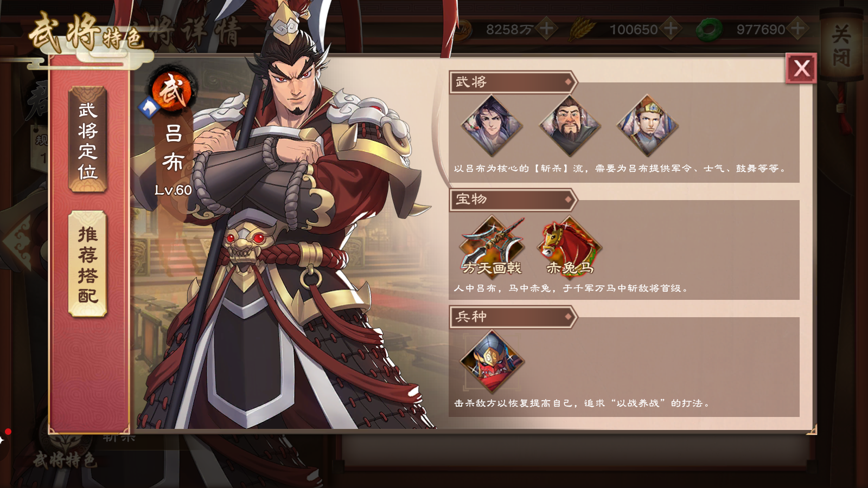Select the troop type helmet icon
Screen dimensions: 868x488
492,362
